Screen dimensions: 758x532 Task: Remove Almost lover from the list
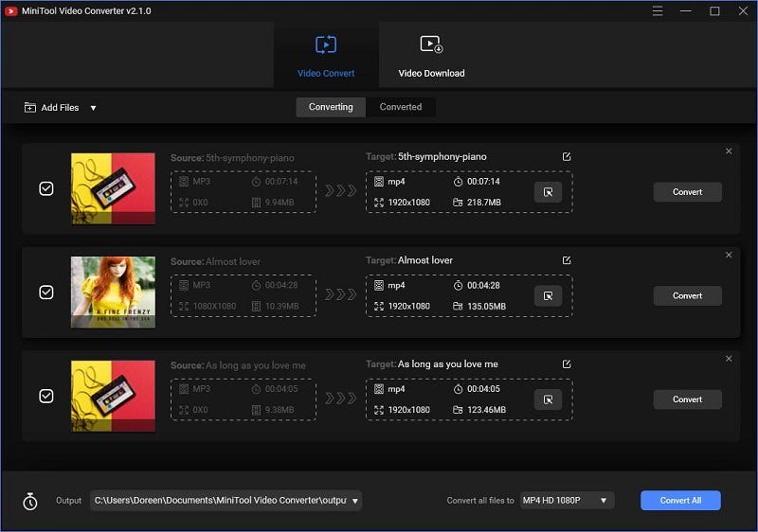[x=729, y=255]
